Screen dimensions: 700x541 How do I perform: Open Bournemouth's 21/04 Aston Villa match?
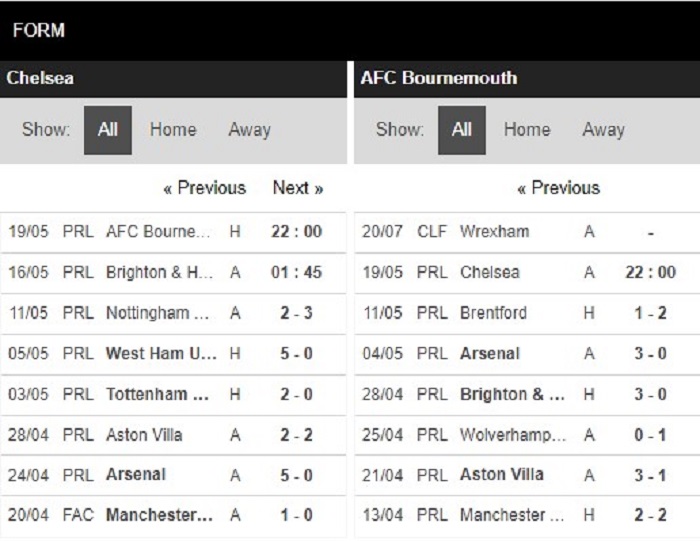click(x=527, y=475)
